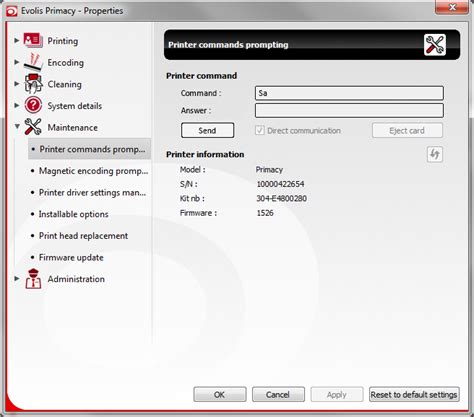
Task: Click the Apply button
Action: coord(337,395)
